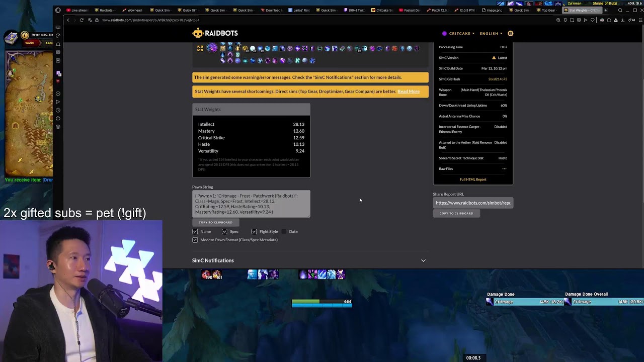644x362 pixels.
Task: Go back using browser back arrow
Action: pos(68,20)
